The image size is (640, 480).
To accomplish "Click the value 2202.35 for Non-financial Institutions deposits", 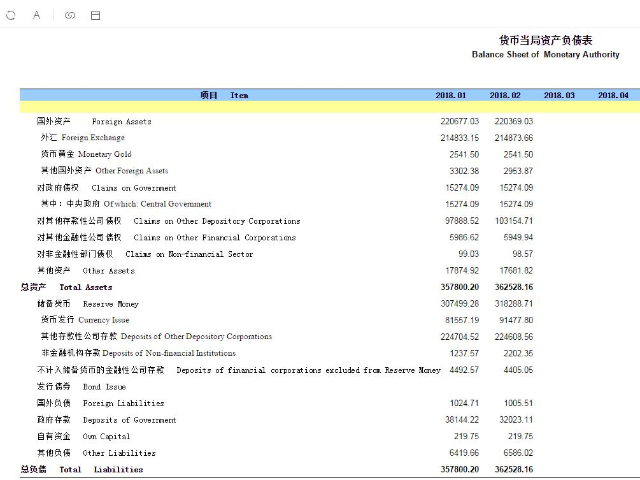I will coord(518,353).
